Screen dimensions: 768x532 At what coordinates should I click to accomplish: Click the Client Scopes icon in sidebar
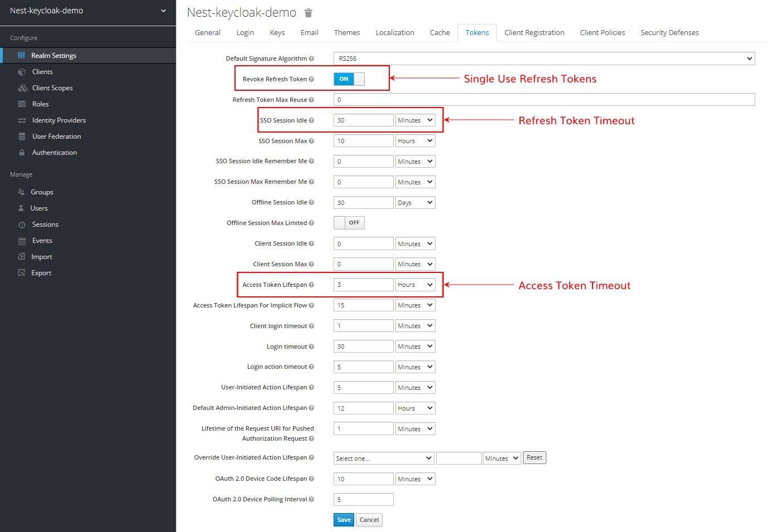[22, 88]
